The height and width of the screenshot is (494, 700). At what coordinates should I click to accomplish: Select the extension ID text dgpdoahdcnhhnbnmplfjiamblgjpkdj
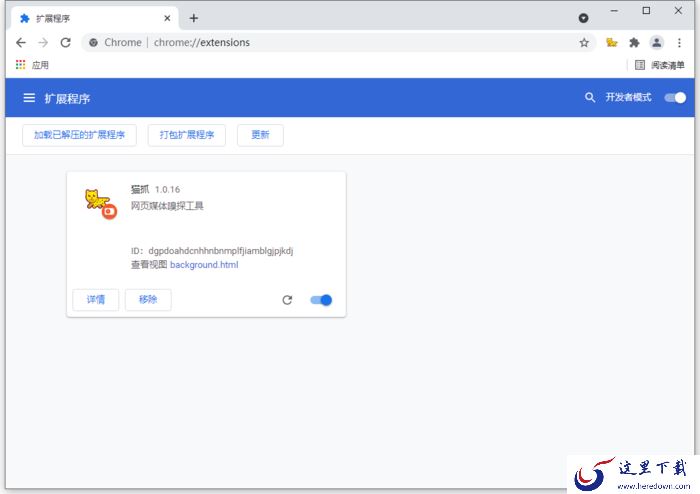(x=221, y=251)
